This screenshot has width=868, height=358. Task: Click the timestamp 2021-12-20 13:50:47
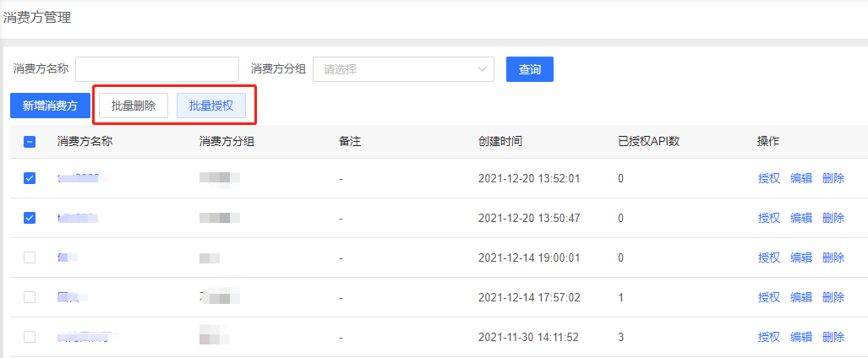[529, 218]
